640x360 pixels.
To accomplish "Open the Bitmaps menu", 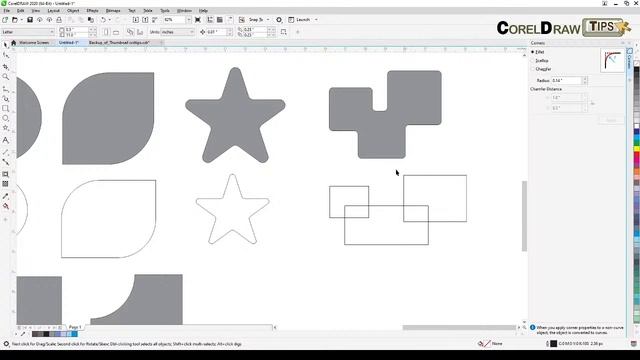I will [113, 11].
